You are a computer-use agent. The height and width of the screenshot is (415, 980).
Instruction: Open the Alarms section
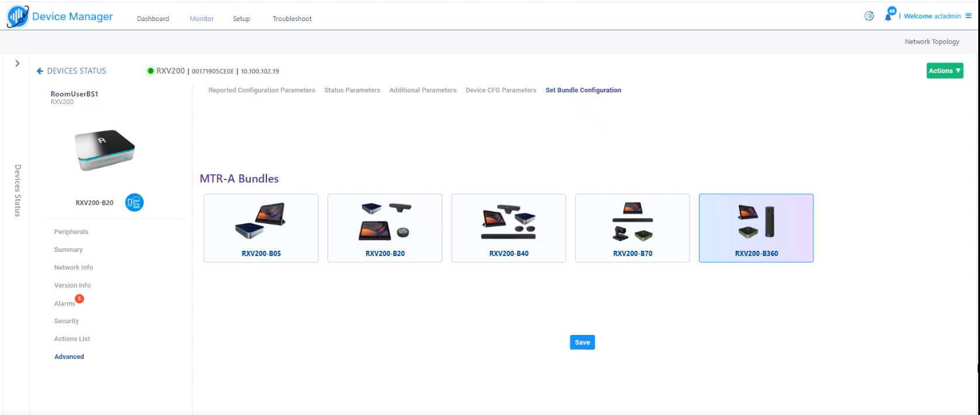point(64,303)
